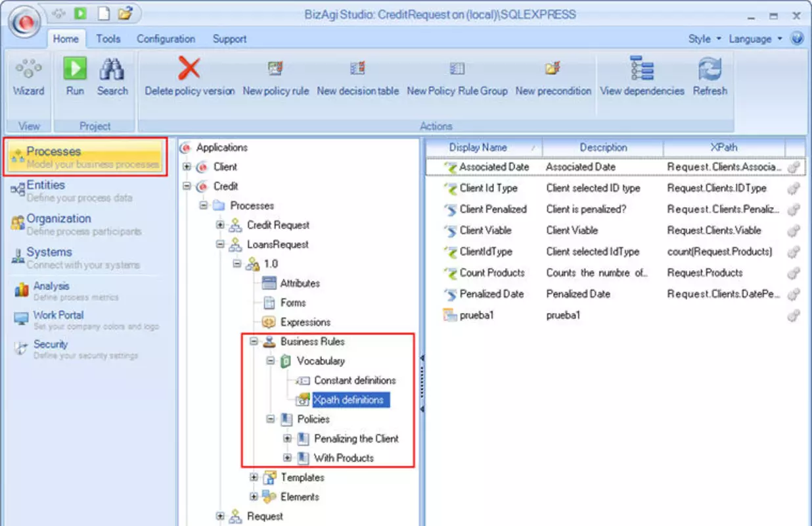Open the Work Portal module

85,320
